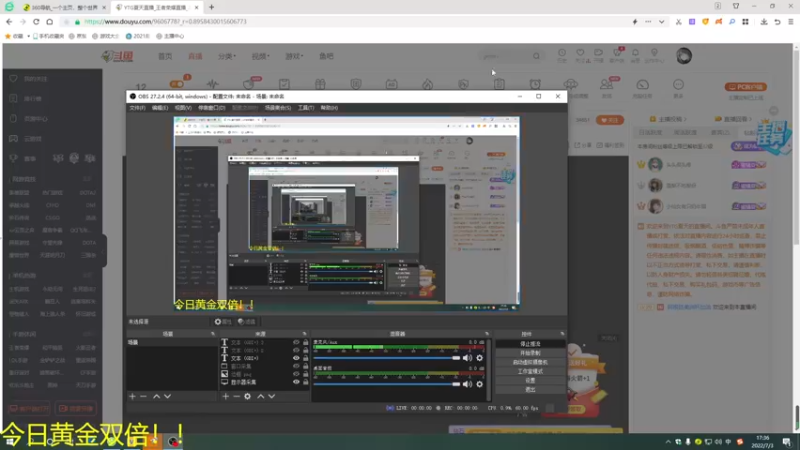Open microphone/Aux audio settings gear in mixer
This screenshot has height=450, width=800.
(x=480, y=358)
